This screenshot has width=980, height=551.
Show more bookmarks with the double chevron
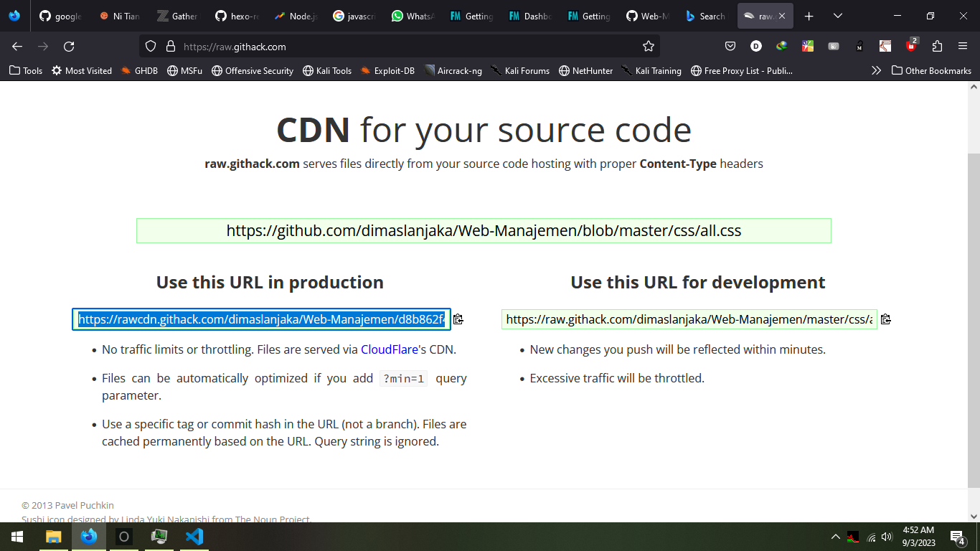click(876, 70)
